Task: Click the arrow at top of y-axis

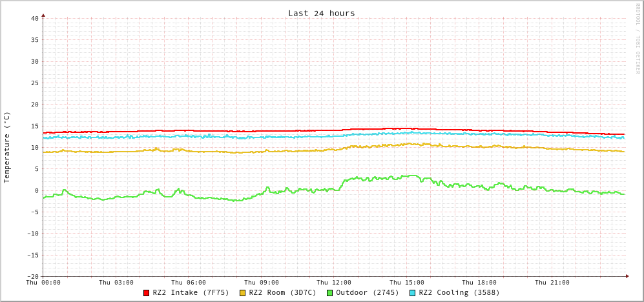Action: pyautogui.click(x=43, y=15)
